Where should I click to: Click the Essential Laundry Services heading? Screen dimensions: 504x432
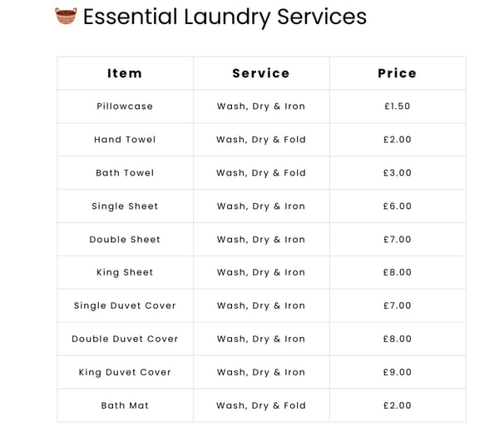[225, 17]
